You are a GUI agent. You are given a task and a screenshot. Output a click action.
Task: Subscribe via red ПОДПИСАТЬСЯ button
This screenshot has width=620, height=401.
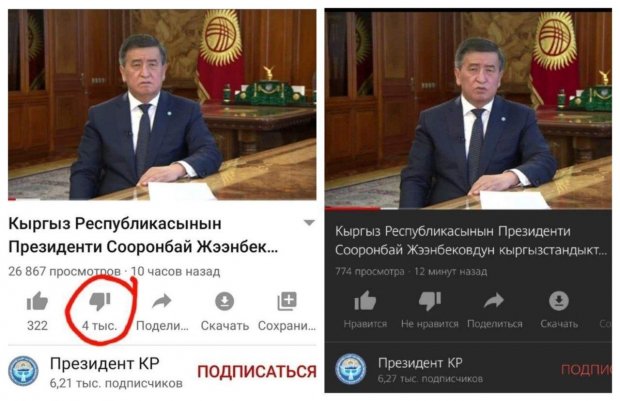point(257,372)
